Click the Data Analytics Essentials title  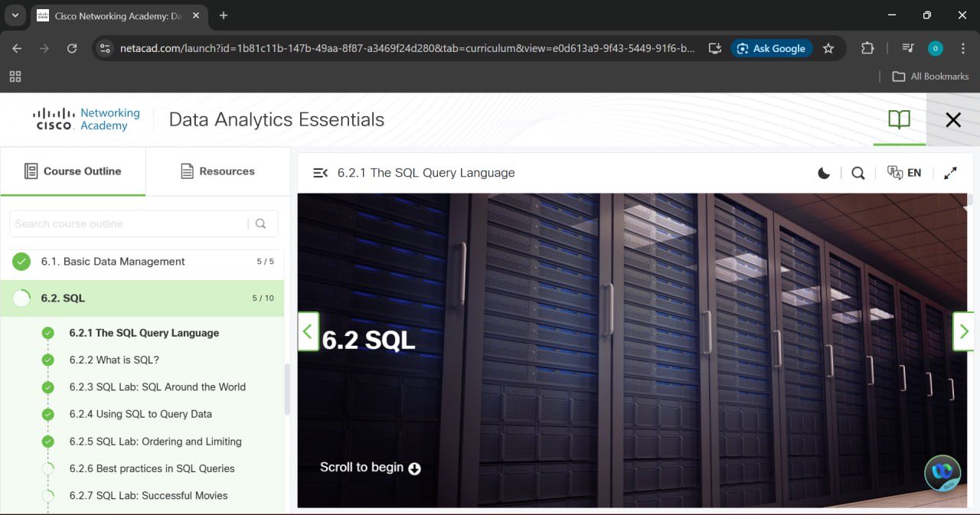pos(276,119)
